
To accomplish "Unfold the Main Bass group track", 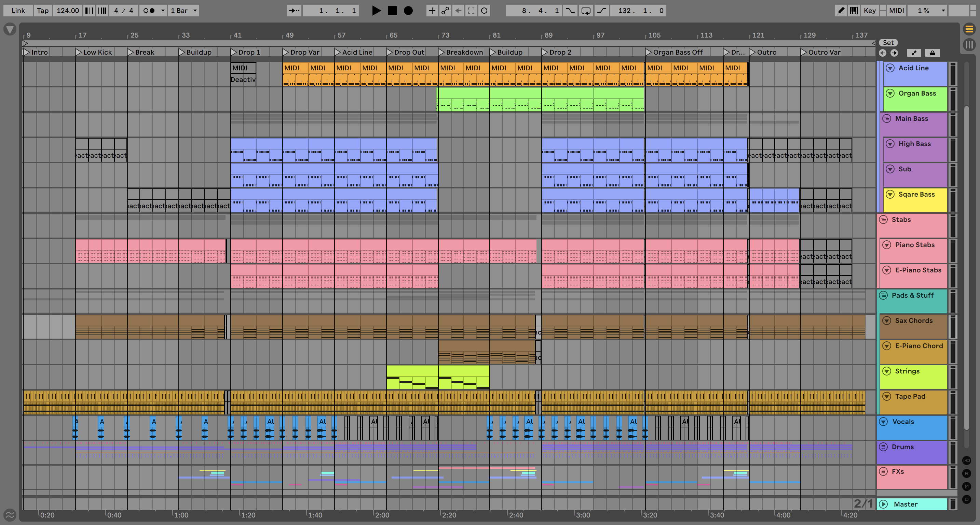I will click(x=887, y=118).
